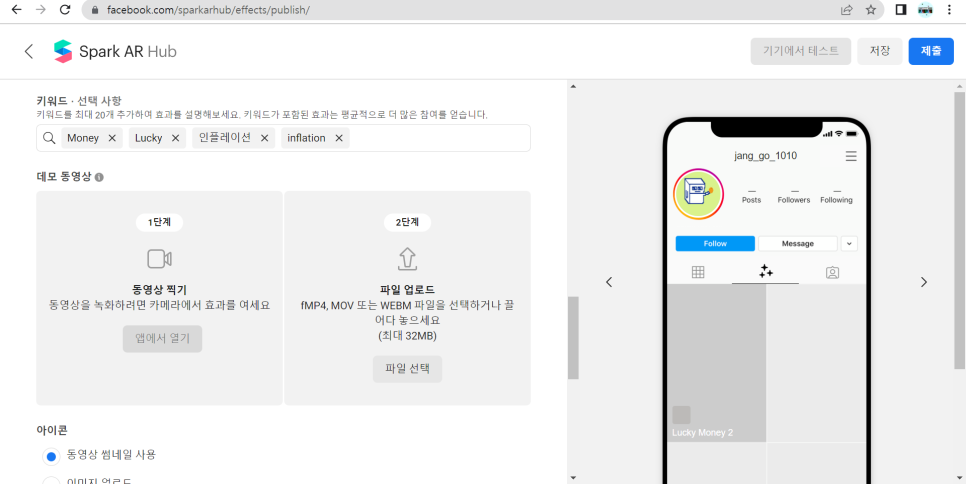Click the page right-edge scrollbar thumb
Viewport: 966px width, 484px height.
click(959, 231)
